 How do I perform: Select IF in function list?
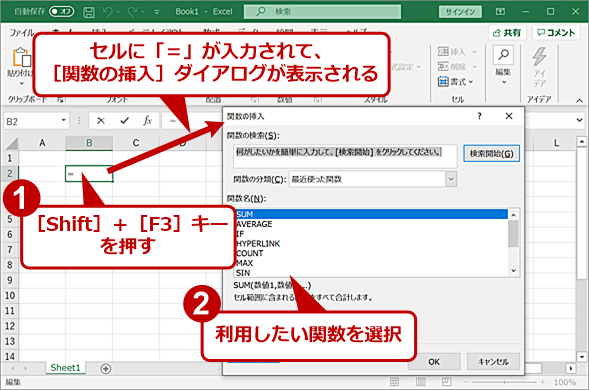(371, 234)
